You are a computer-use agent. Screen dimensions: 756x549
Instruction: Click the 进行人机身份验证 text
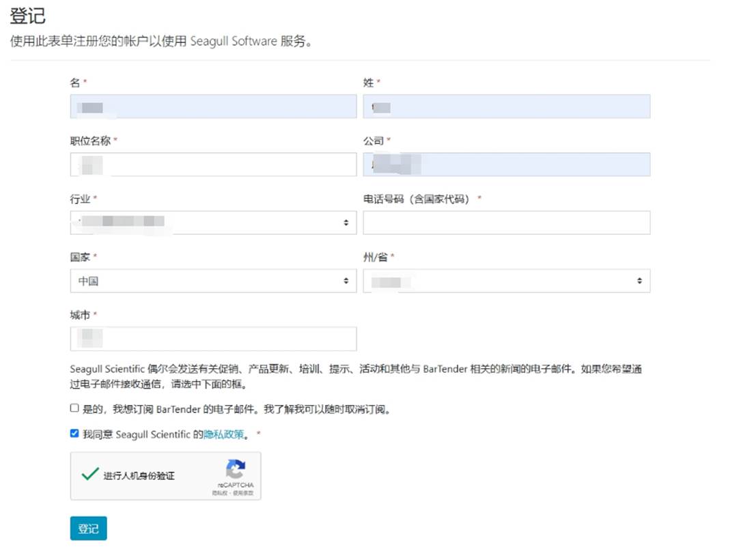tap(139, 476)
